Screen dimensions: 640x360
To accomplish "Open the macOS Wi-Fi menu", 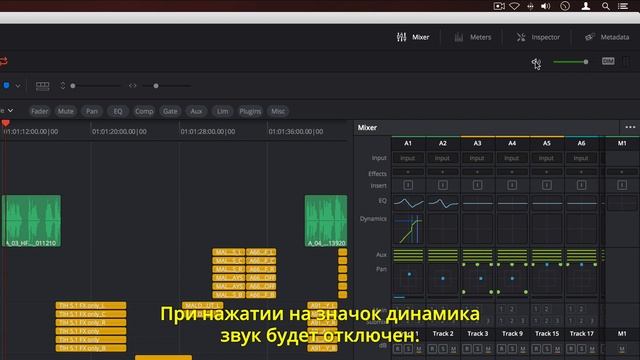I will [x=515, y=6].
